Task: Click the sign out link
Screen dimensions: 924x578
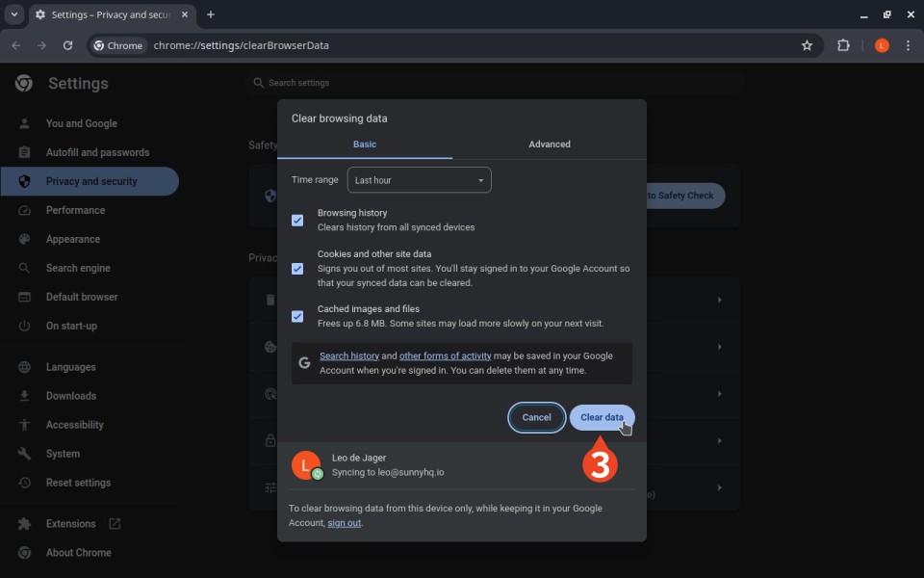Action: point(344,523)
